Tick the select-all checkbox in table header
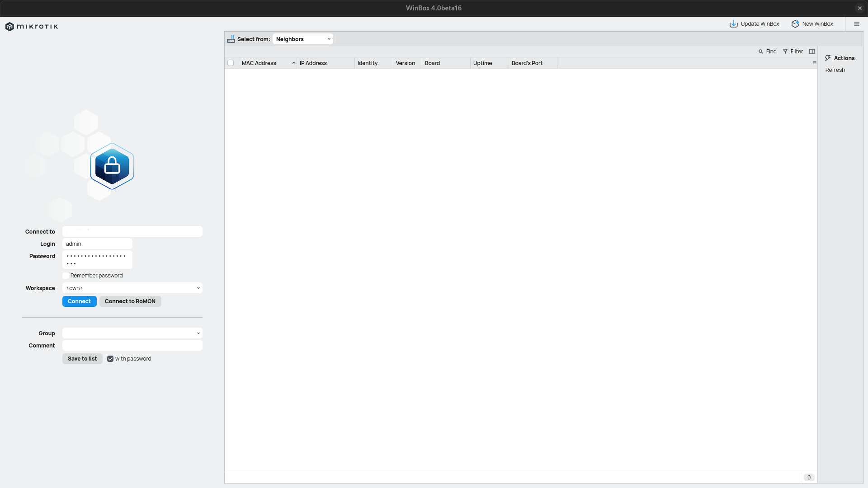868x488 pixels. tap(231, 63)
